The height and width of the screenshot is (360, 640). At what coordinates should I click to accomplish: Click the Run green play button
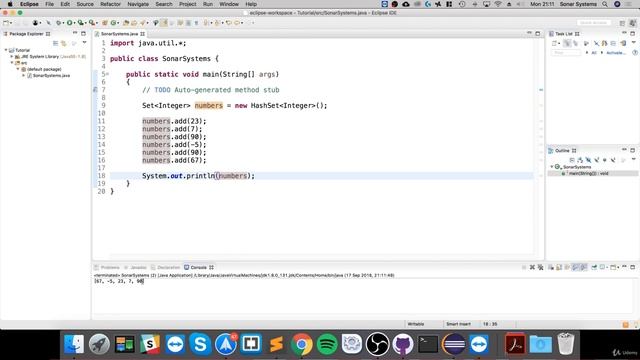tap(69, 23)
